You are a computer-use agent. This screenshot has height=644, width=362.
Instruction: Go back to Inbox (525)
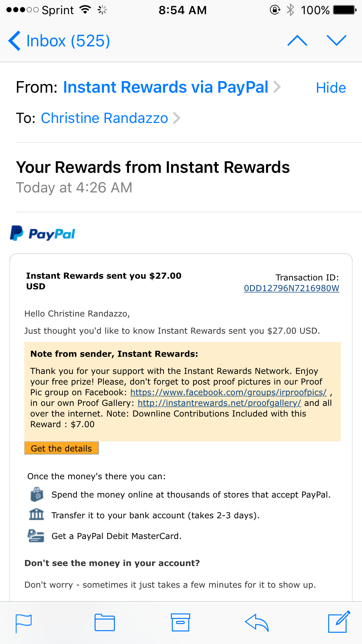60,41
